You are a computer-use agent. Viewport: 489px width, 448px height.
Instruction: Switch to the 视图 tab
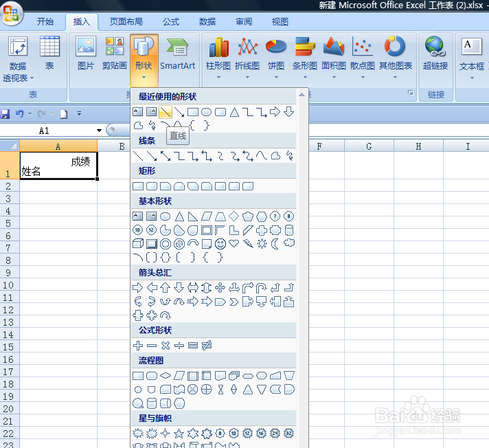point(280,21)
